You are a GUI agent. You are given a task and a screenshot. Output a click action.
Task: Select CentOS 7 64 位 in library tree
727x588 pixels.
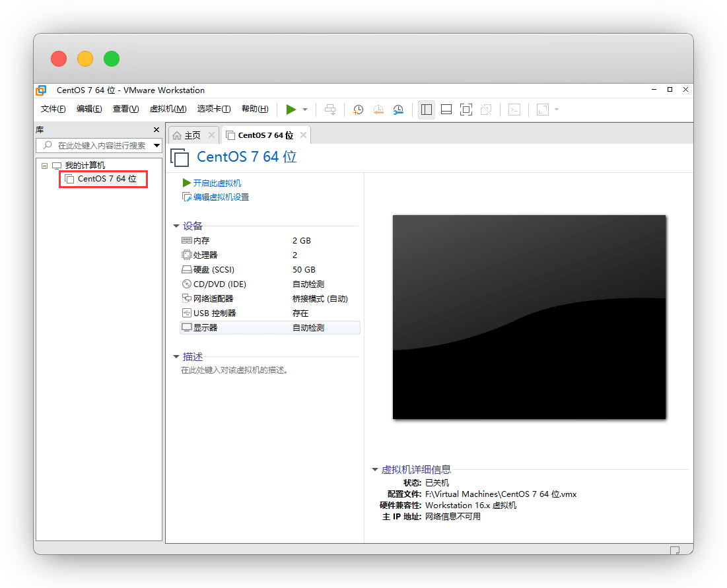(107, 179)
